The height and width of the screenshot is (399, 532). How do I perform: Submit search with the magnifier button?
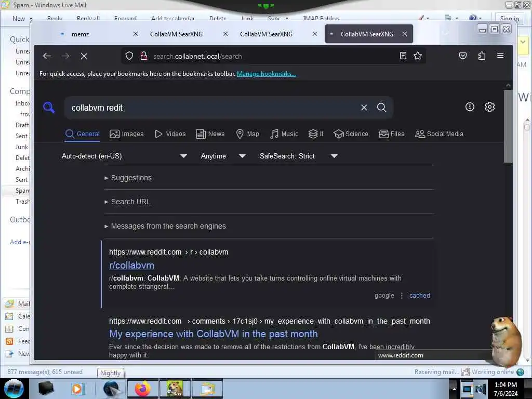click(382, 108)
